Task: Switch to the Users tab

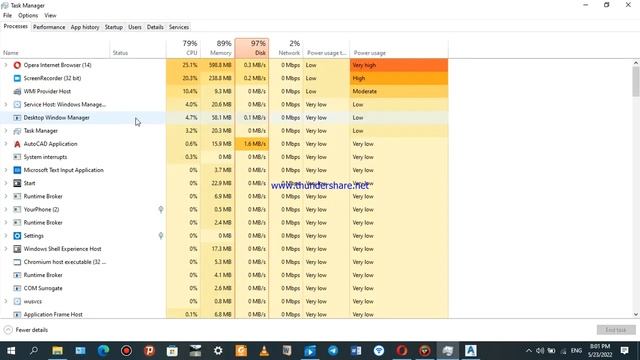Action: (x=135, y=27)
